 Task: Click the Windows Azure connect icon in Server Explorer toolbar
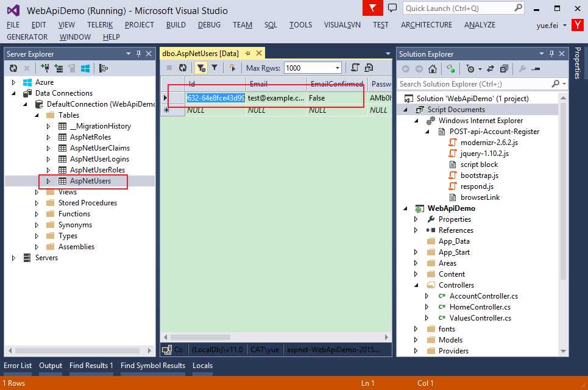85,68
